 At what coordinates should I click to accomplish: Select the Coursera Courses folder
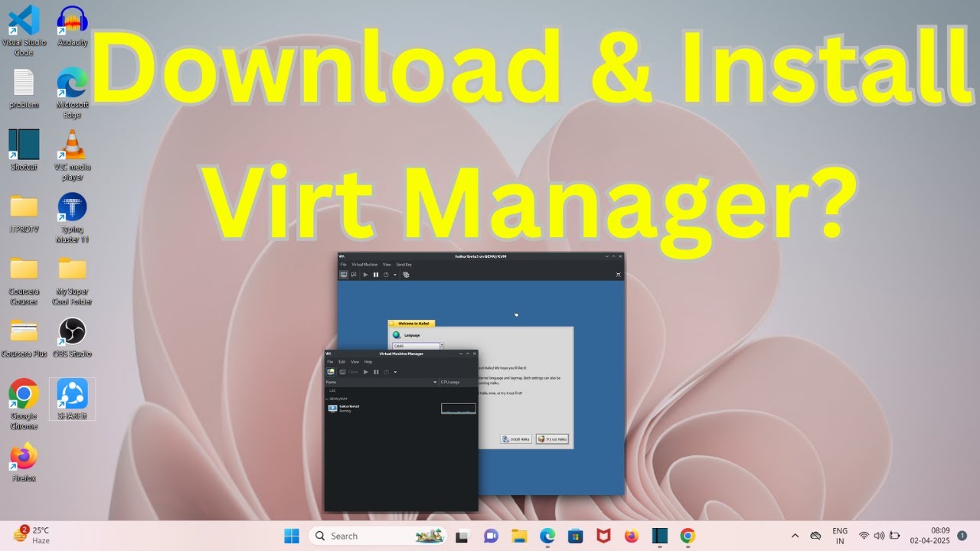pyautogui.click(x=24, y=280)
